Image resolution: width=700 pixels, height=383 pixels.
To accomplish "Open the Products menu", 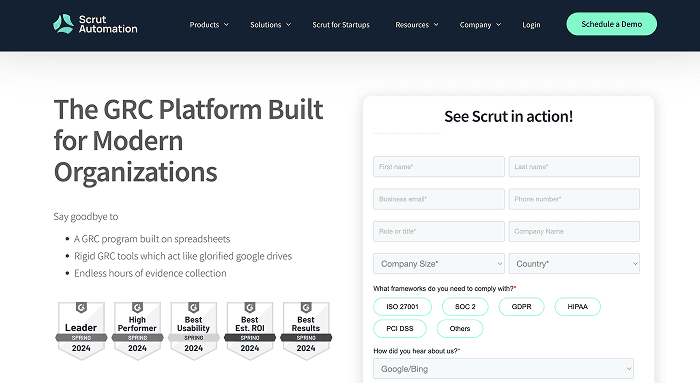I will (x=209, y=25).
